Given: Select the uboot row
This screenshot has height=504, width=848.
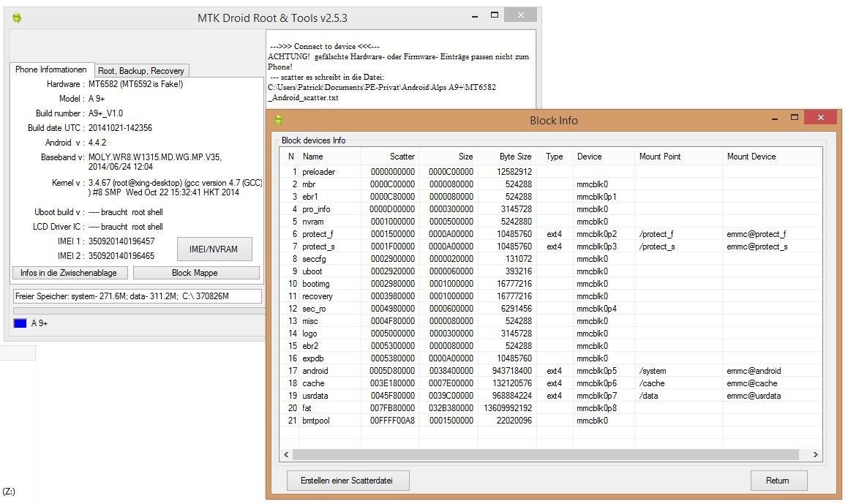Looking at the screenshot, I should (x=551, y=271).
